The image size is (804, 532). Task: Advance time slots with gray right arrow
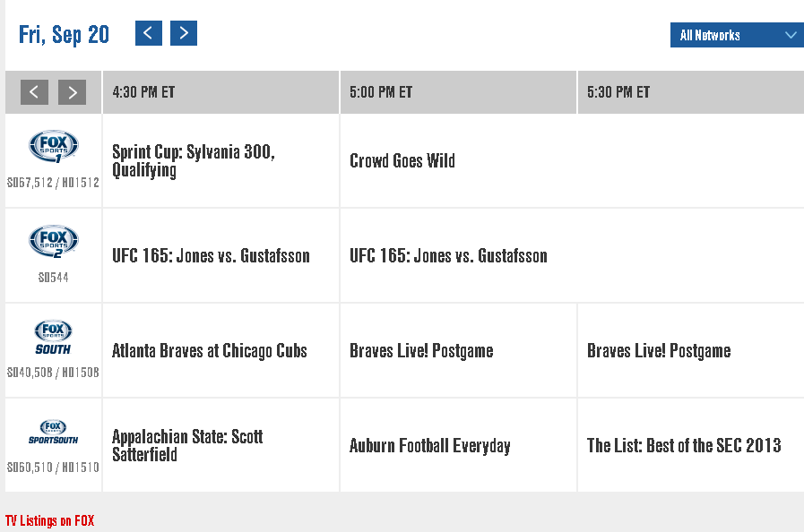click(x=72, y=91)
